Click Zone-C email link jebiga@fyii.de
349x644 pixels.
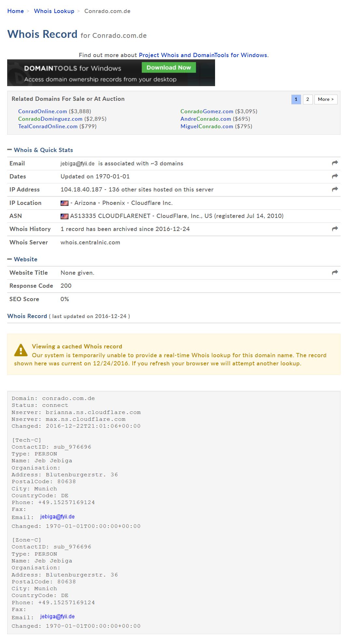57,617
